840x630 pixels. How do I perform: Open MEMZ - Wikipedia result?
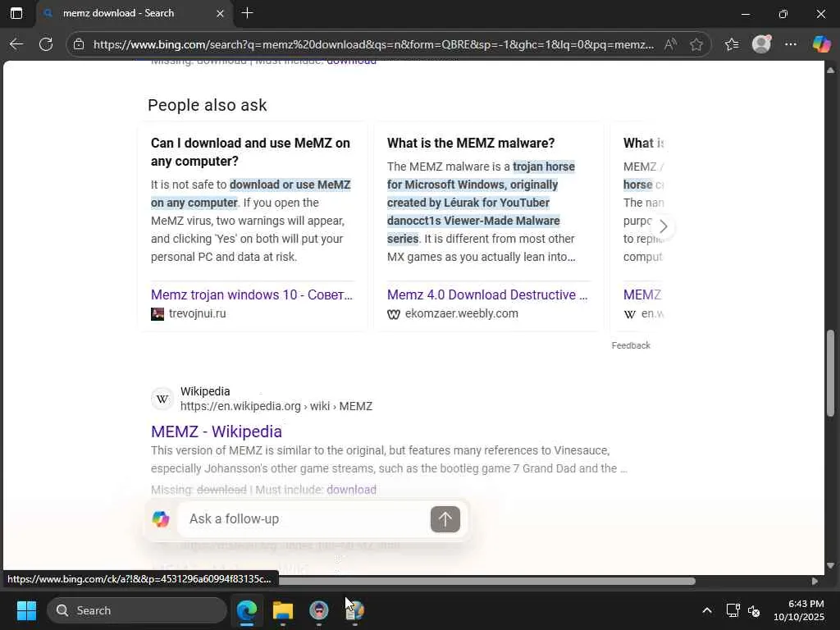pos(217,431)
